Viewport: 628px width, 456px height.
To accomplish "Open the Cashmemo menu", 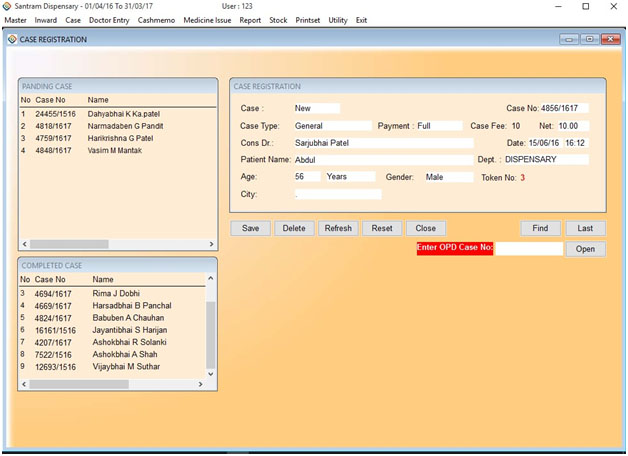I will [x=157, y=20].
